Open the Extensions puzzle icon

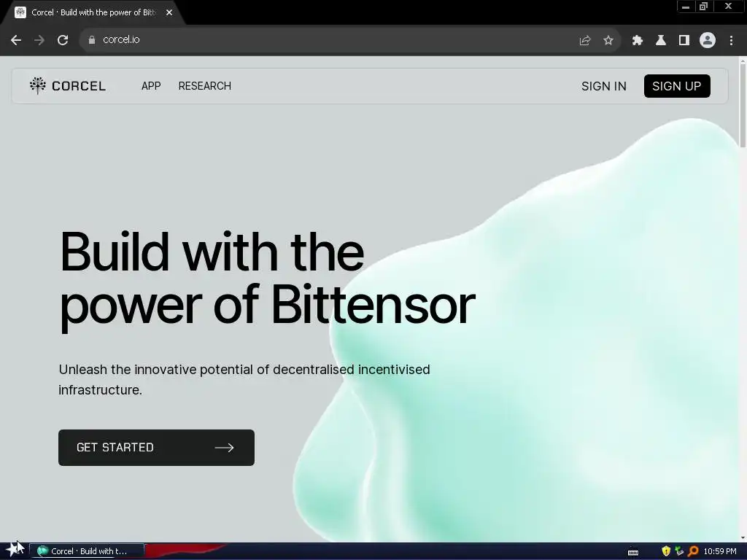tap(638, 41)
